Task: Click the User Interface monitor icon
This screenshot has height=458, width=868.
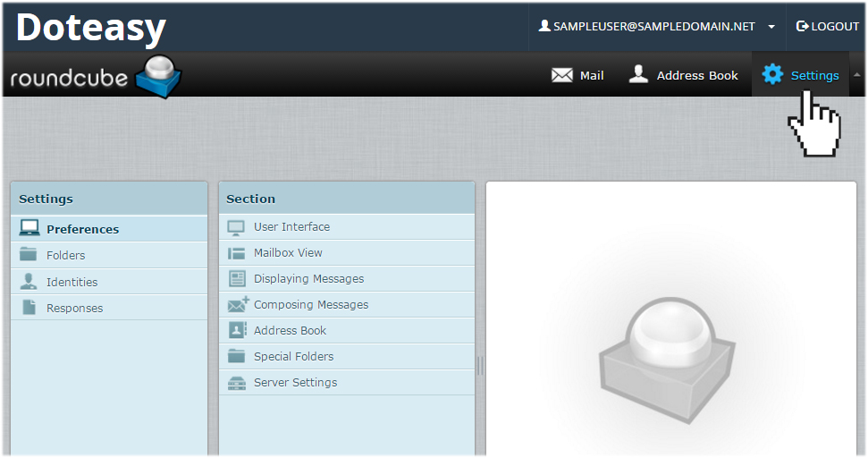Action: click(236, 227)
